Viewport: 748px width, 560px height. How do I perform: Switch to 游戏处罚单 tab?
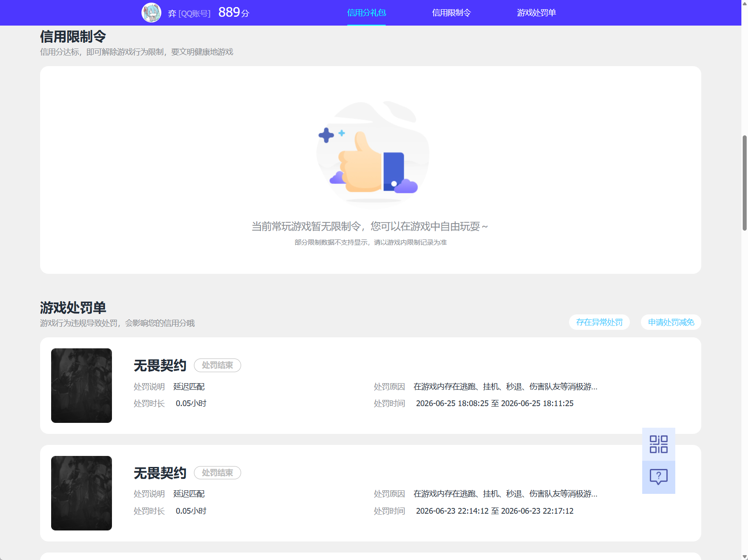point(536,13)
